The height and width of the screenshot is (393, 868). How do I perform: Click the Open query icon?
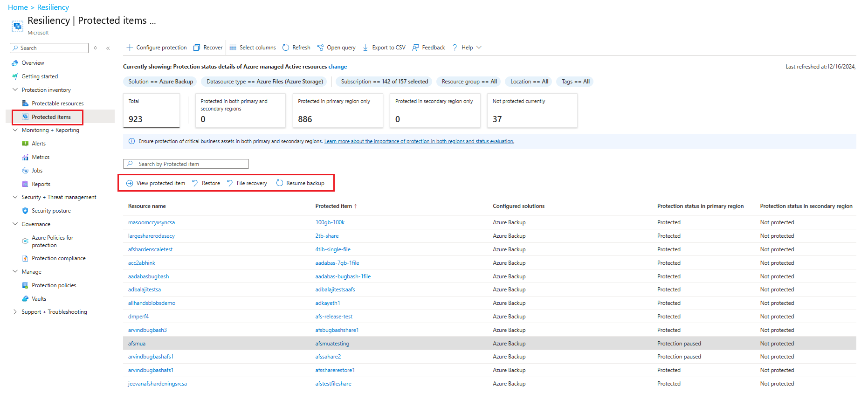click(x=320, y=48)
